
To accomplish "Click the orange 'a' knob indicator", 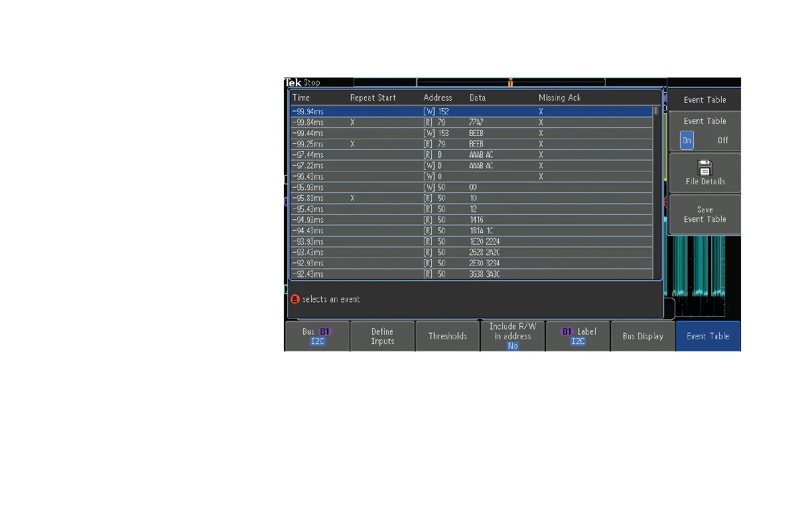I will (296, 299).
